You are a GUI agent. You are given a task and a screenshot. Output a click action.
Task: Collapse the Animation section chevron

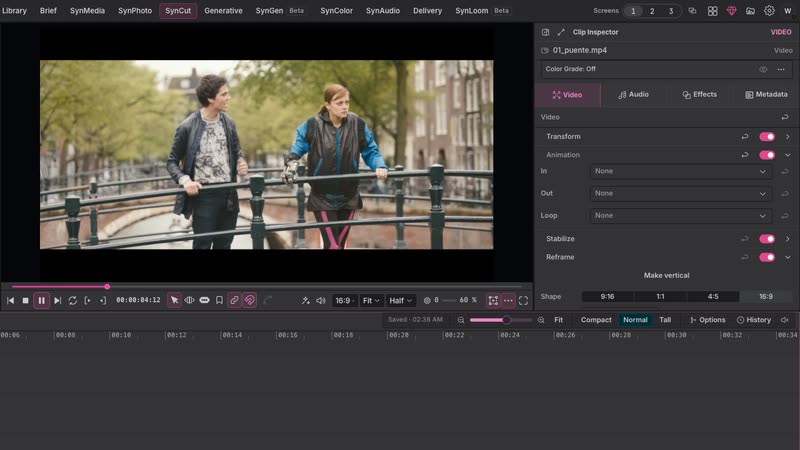(x=787, y=155)
